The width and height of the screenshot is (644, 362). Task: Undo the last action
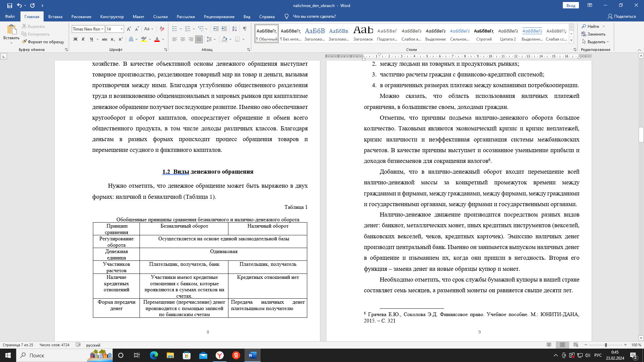coord(19,6)
